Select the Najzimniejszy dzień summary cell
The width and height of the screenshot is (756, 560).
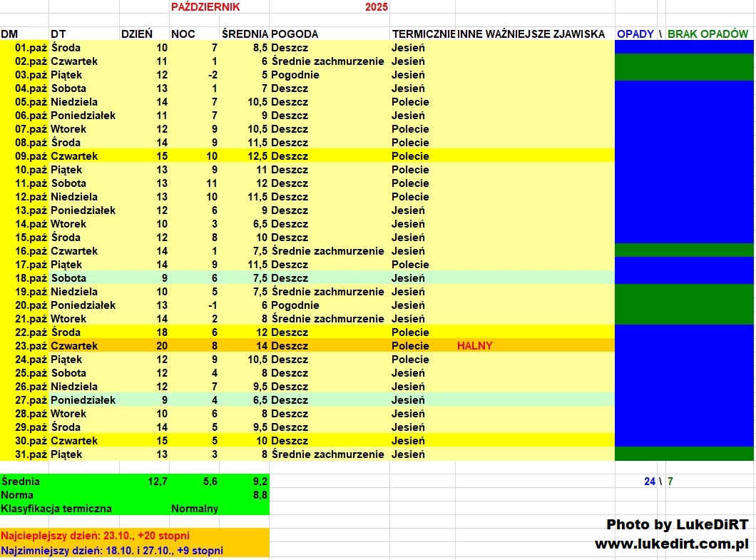(x=112, y=550)
